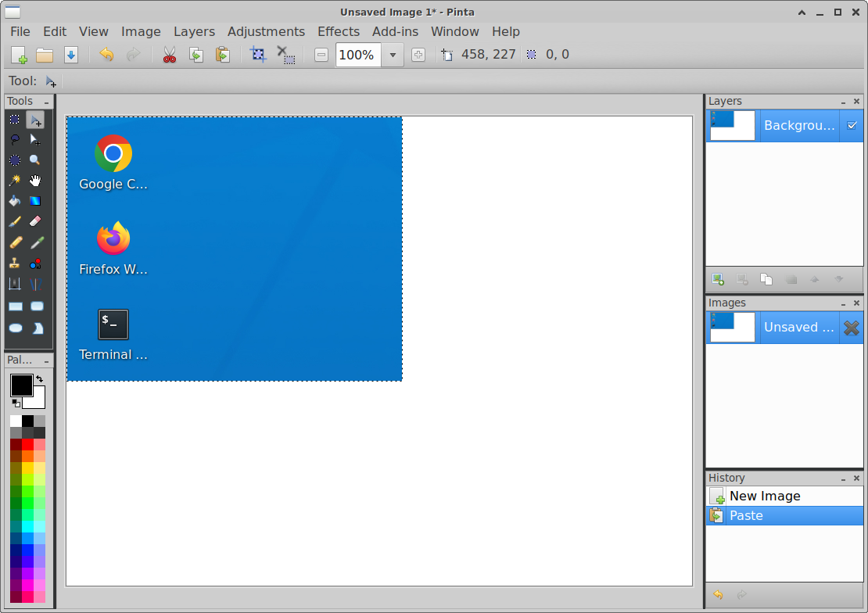The height and width of the screenshot is (613, 868).
Task: Click the zoom out minus button
Action: pos(321,55)
